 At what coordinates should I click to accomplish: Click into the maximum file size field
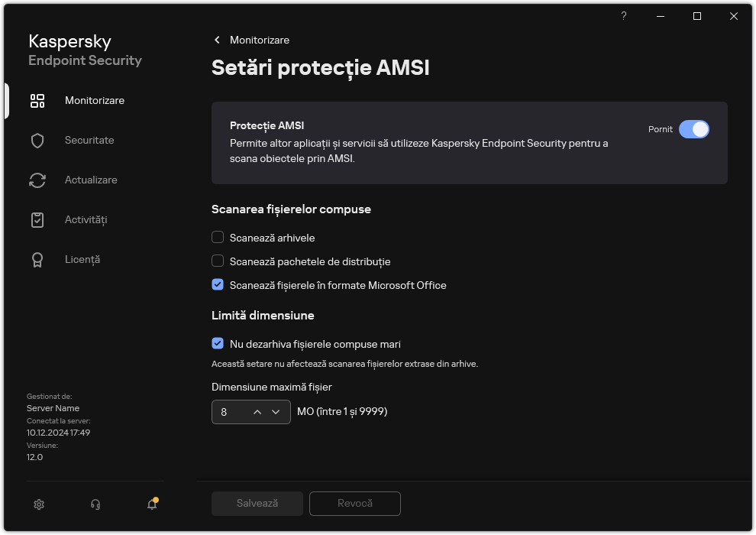click(230, 412)
